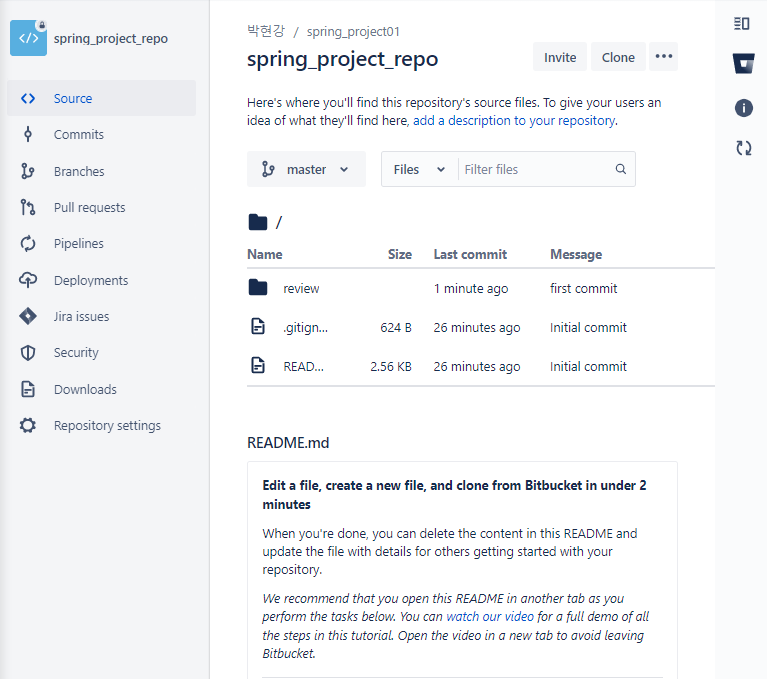The image size is (767, 679).
Task: Click the 'first commit' message
Action: 584,289
